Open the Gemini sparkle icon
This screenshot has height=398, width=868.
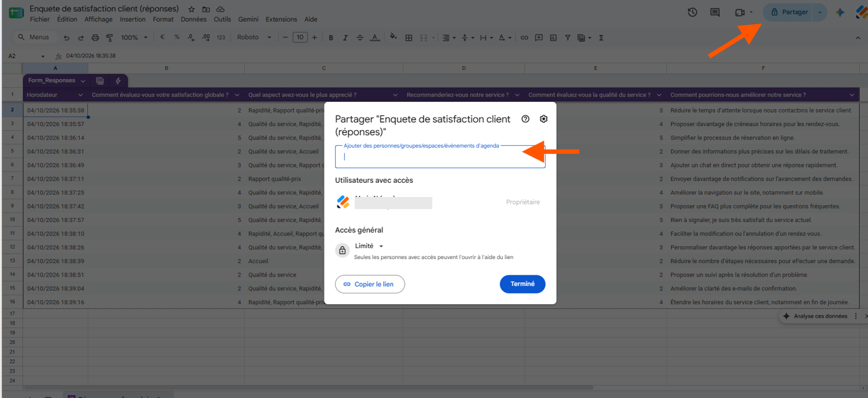pos(840,12)
